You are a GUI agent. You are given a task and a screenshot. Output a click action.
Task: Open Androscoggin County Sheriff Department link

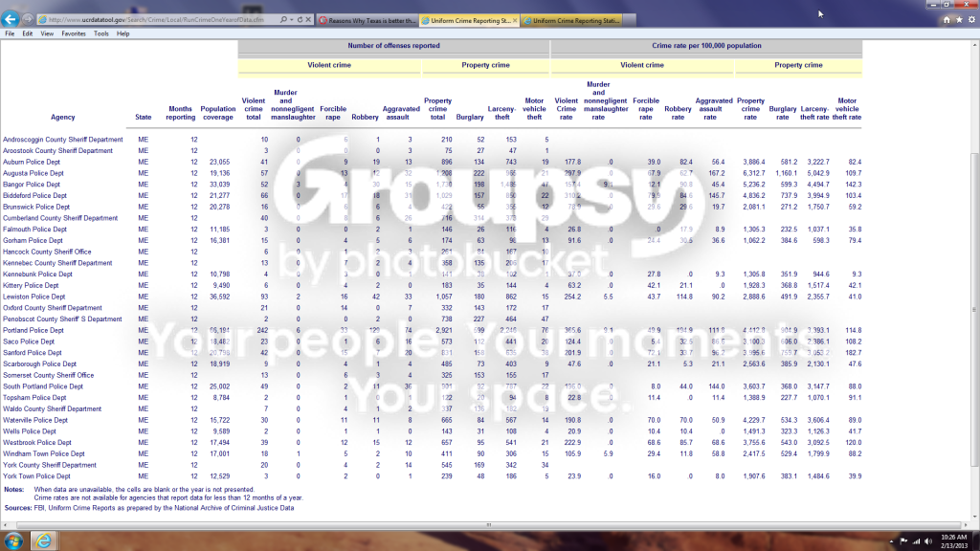[62, 140]
